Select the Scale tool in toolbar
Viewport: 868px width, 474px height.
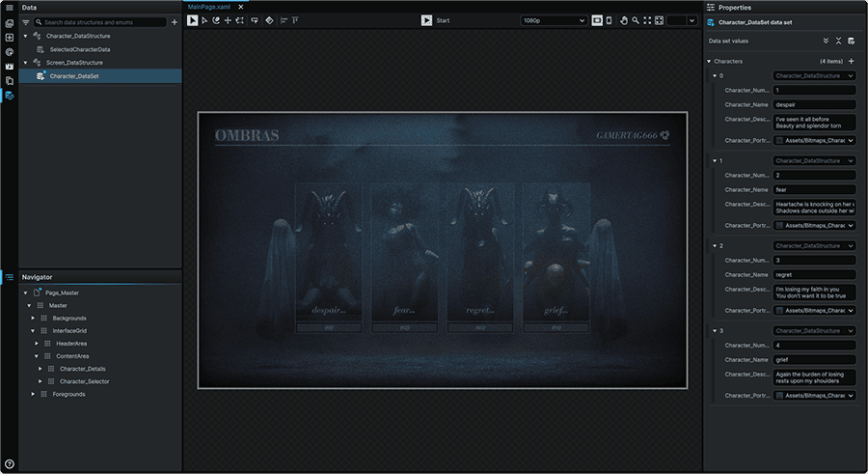point(239,20)
